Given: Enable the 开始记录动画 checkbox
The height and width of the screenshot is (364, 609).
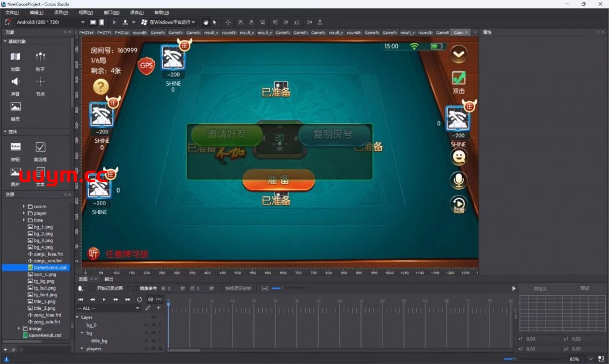Looking at the screenshot, I should click(x=92, y=288).
